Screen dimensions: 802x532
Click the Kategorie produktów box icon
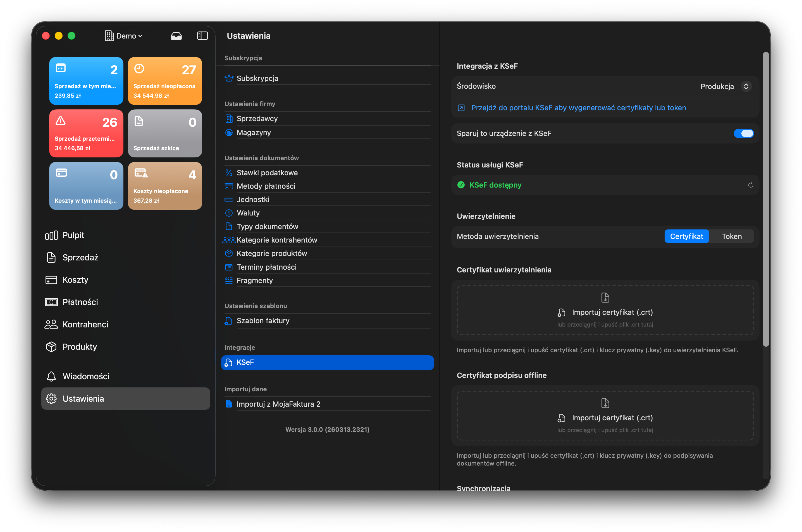point(229,253)
